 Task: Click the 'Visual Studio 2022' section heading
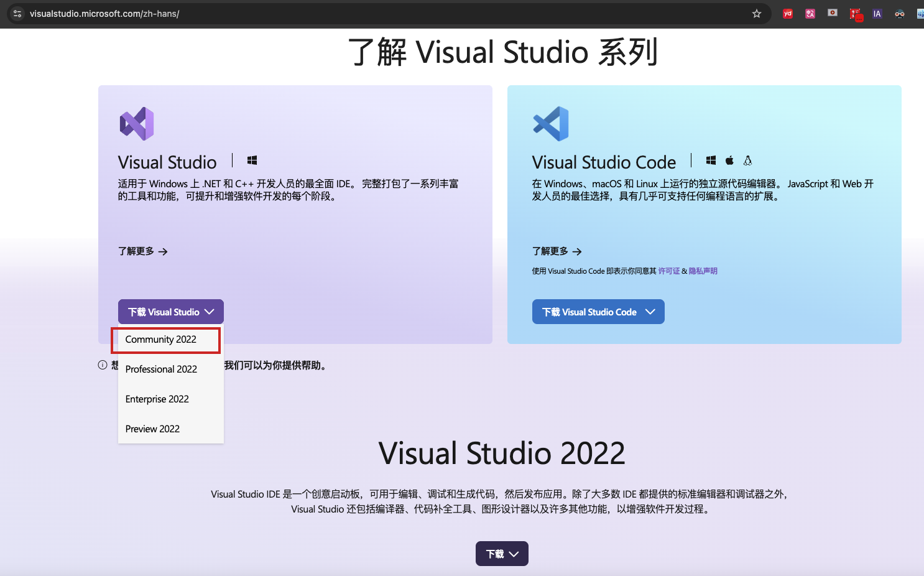click(502, 453)
